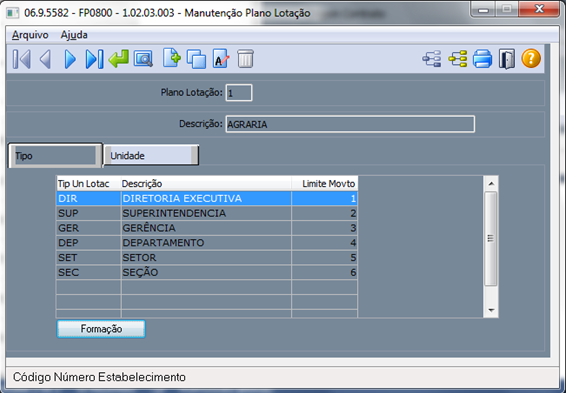Click the Descrição field containing AGRARIA
Image resolution: width=566 pixels, height=393 pixels.
pos(350,124)
